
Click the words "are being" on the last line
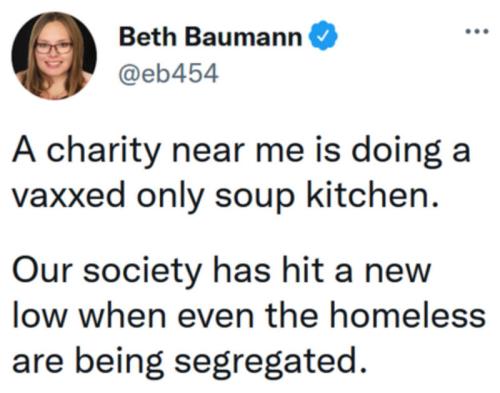point(88,363)
